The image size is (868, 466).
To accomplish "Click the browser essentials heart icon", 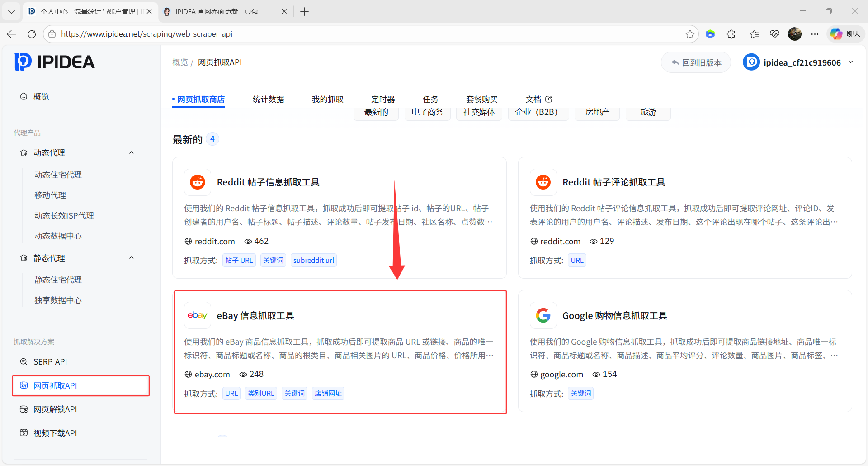I will pos(775,34).
